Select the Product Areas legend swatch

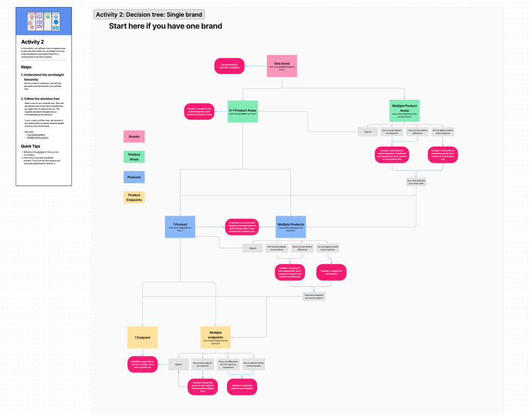click(x=134, y=157)
